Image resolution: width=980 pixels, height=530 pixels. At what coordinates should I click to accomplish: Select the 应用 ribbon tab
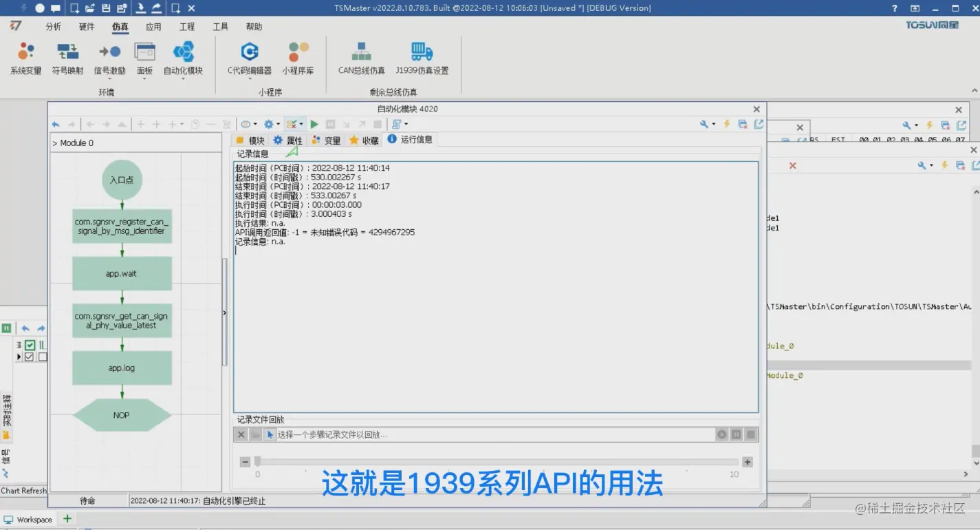click(x=153, y=27)
